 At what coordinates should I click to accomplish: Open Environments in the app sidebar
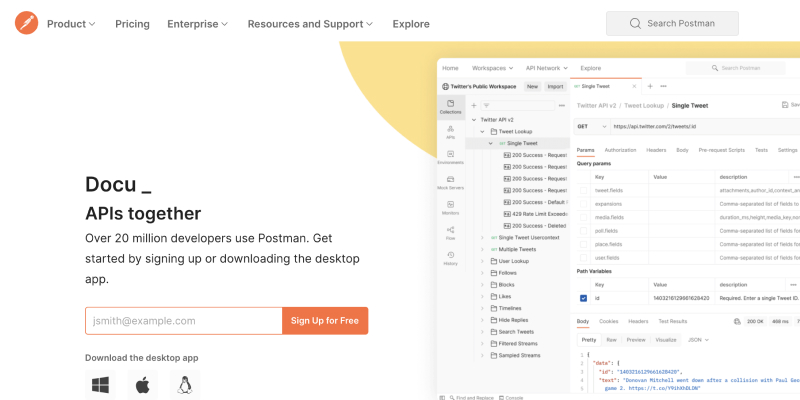pyautogui.click(x=451, y=157)
